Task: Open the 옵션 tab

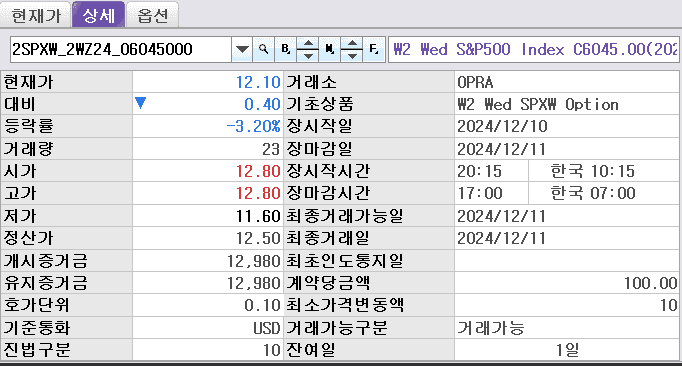Action: coord(152,15)
